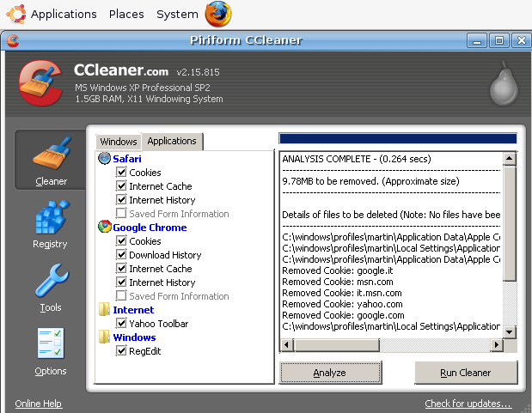Viewport: 532px width, 413px height.
Task: Click Check for updates link
Action: click(468, 404)
